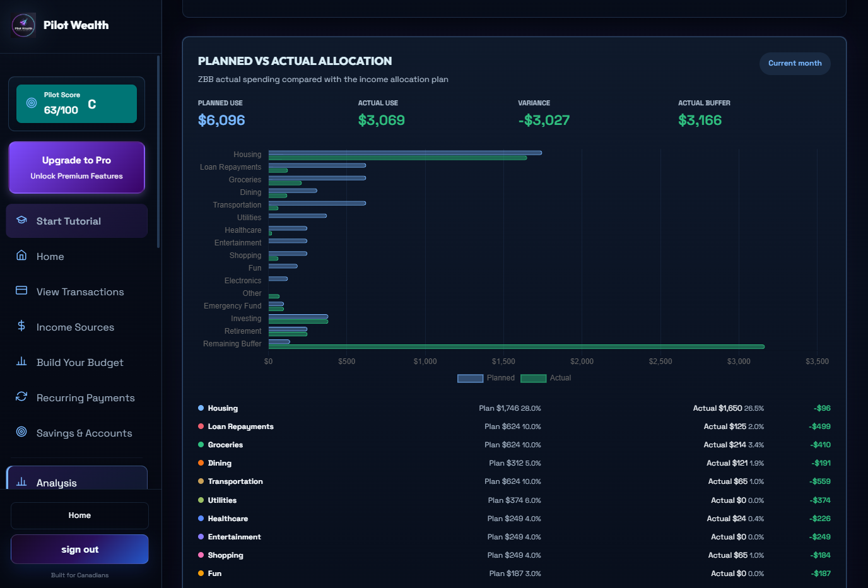
Task: Click the Loan Repayments red color dot
Action: tap(201, 426)
